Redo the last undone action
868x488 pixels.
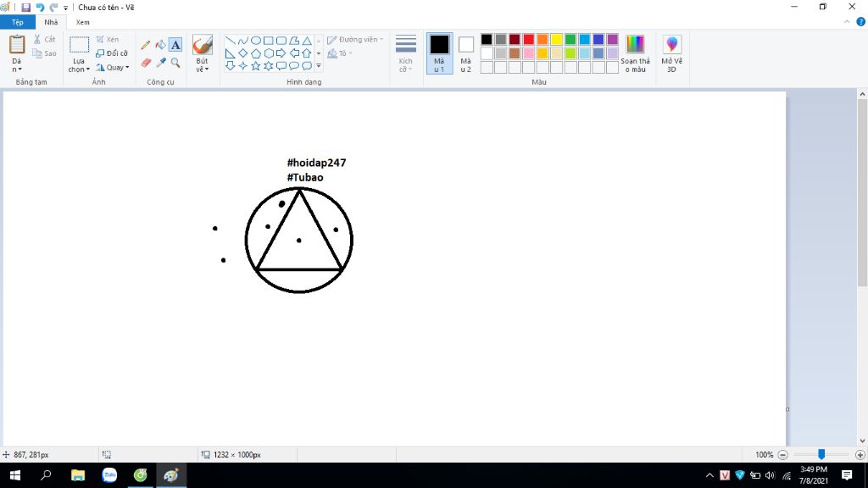[53, 7]
